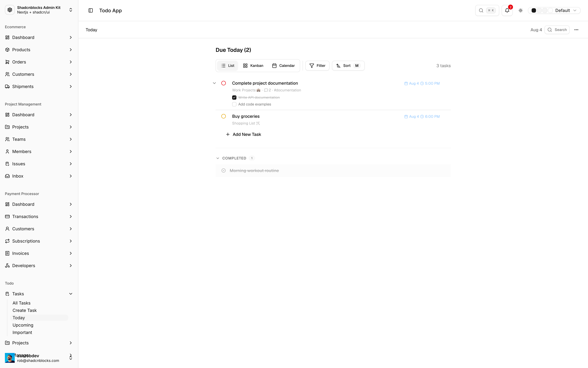Click the Morning workout routine task text

tap(254, 171)
